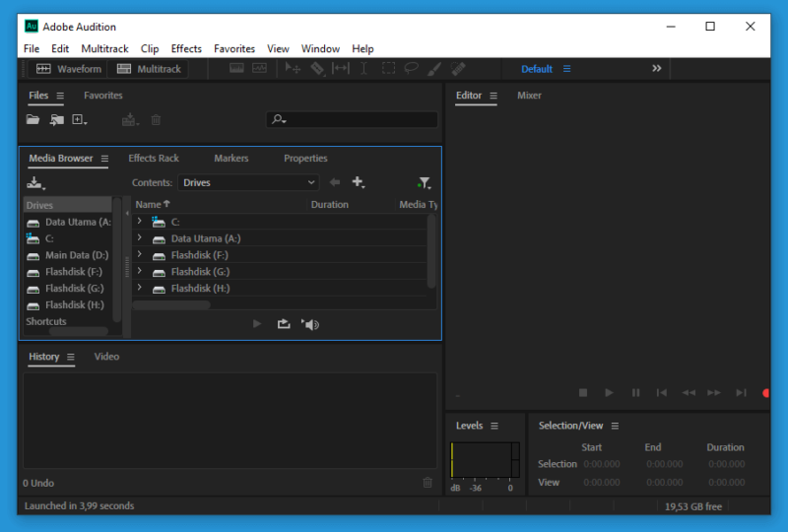
Task: Click the New File icon
Action: coord(80,119)
